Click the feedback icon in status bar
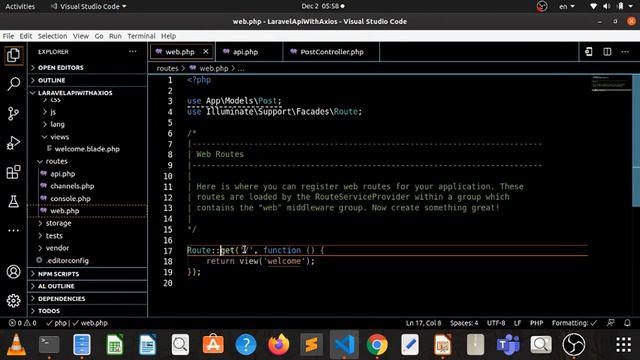640x360 pixels. 611,323
